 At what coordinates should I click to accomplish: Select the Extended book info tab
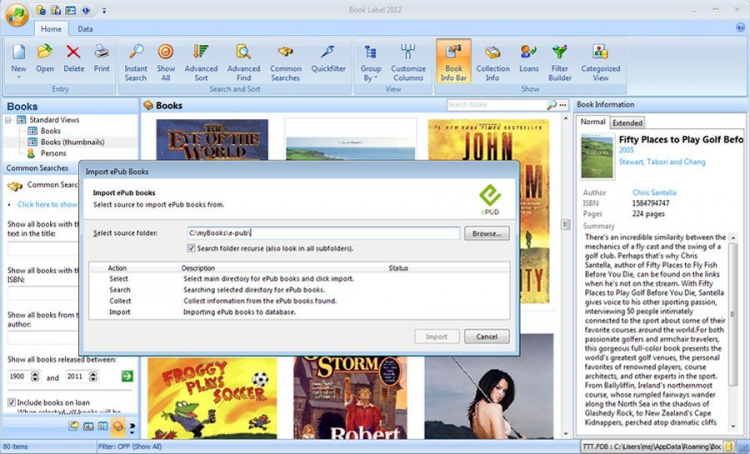[x=628, y=123]
